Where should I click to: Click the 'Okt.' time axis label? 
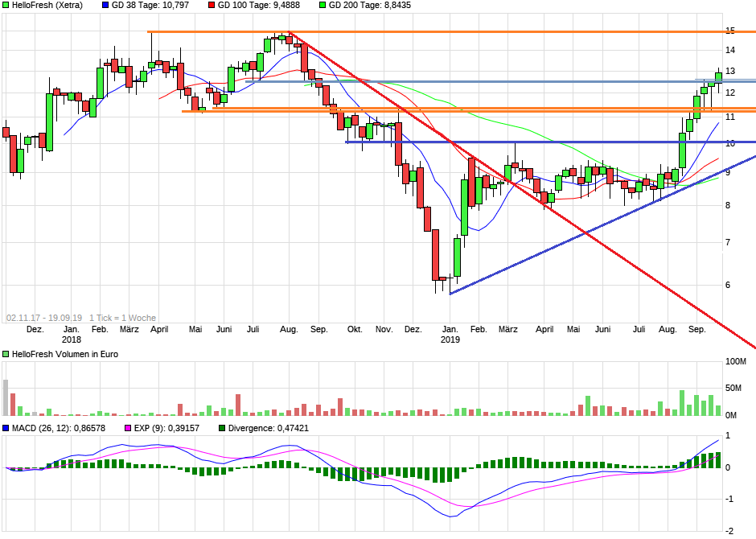(355, 330)
